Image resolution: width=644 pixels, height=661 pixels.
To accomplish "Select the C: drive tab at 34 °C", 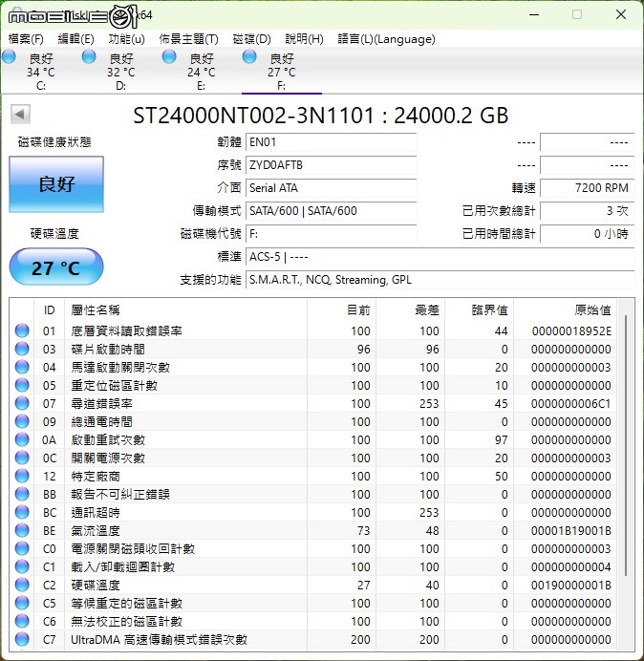I will click(40, 72).
